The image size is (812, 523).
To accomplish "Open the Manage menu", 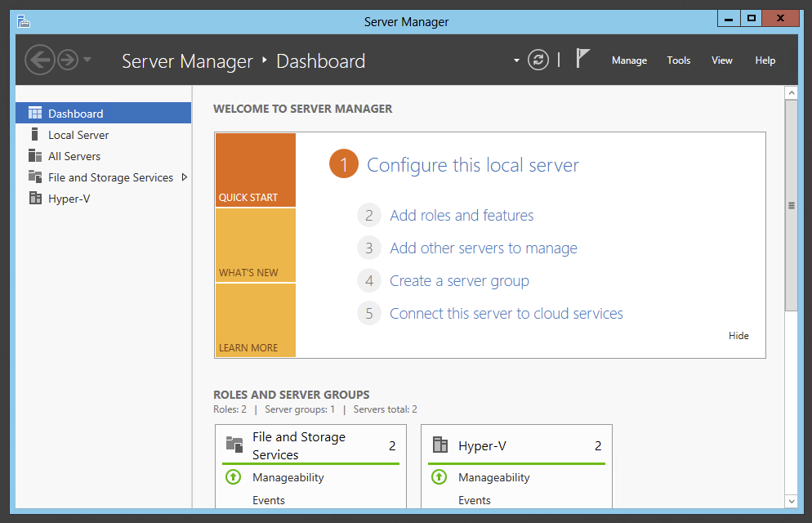I will pyautogui.click(x=629, y=60).
